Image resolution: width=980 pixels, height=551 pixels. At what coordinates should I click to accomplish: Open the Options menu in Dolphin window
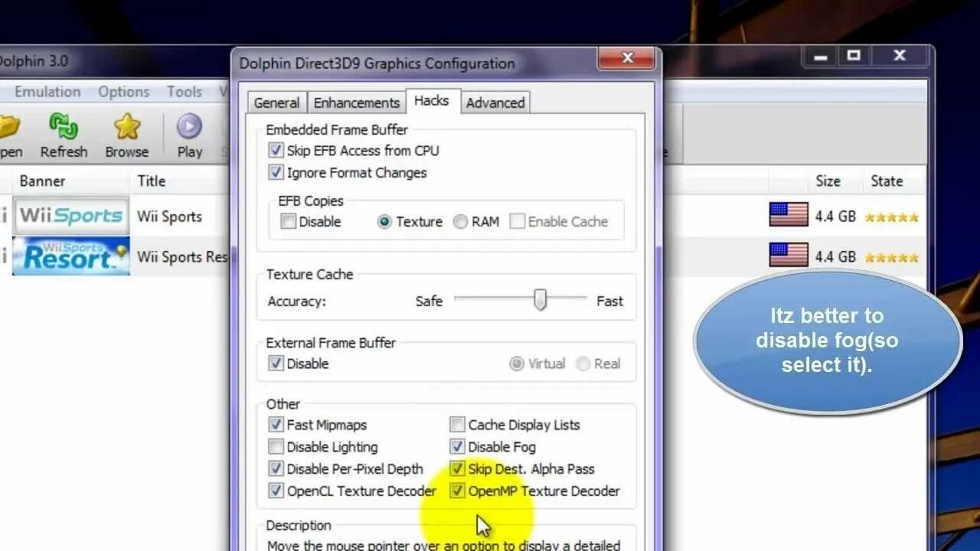pyautogui.click(x=123, y=92)
